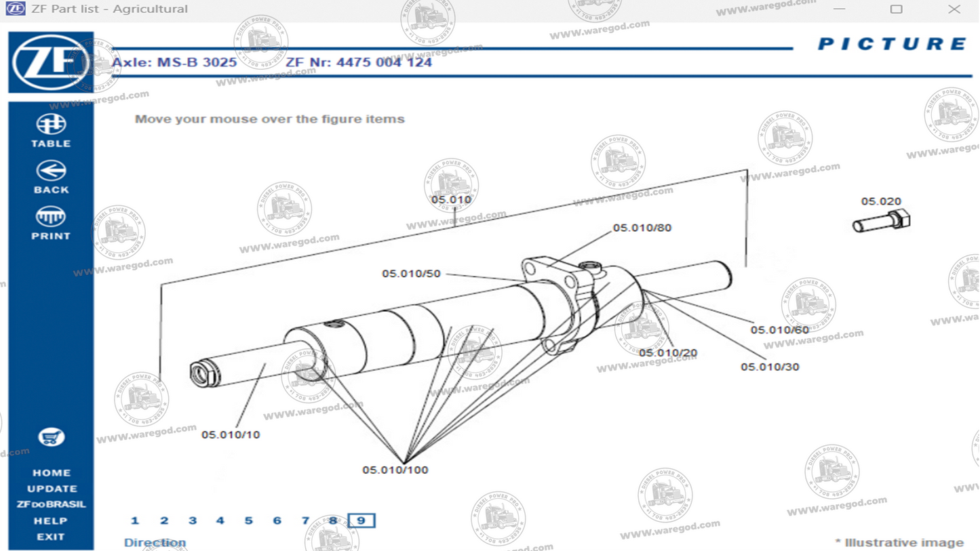
Task: Click the Direction link
Action: point(155,543)
